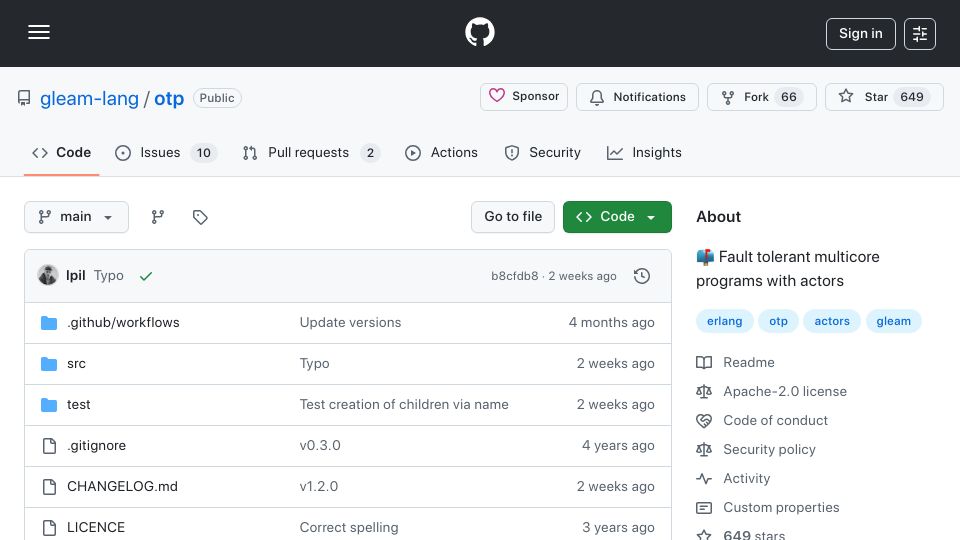Open lpil's avatar

[48, 276]
